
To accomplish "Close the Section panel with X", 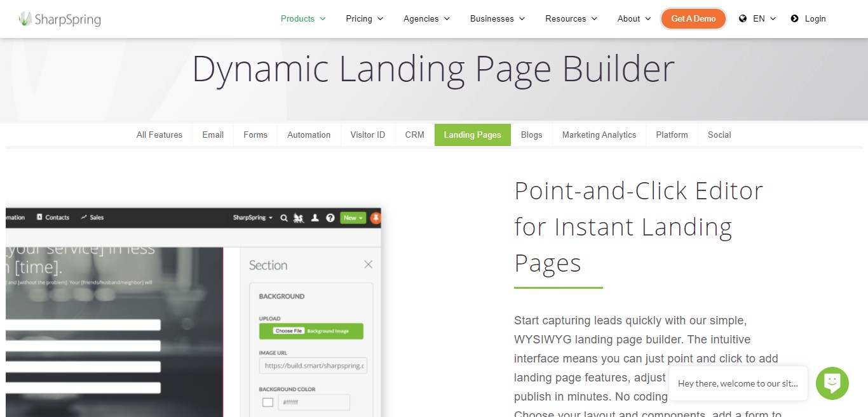I will coord(368,265).
